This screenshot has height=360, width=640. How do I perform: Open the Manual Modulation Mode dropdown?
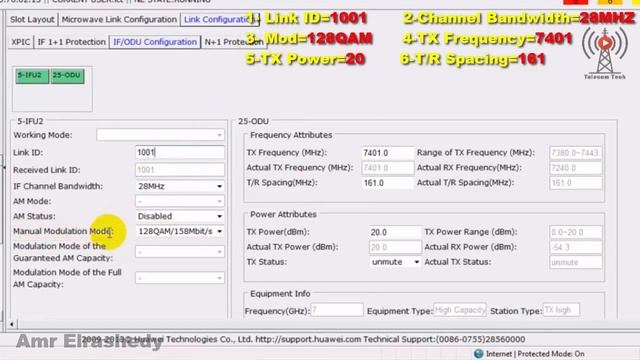coord(180,231)
